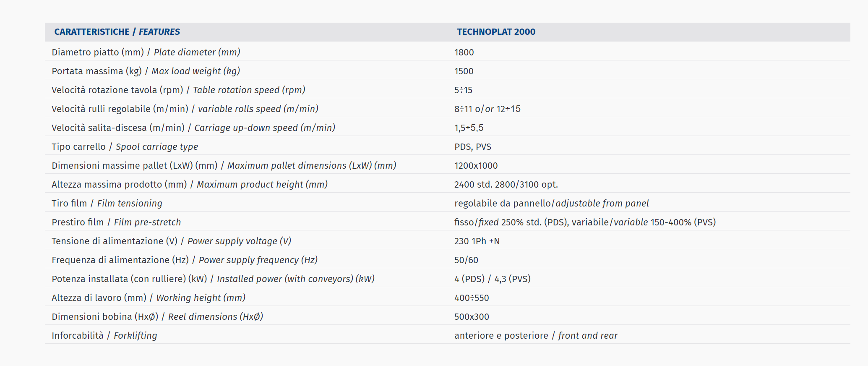Select 'Prestiro film / Film pre-stretch' label
The height and width of the screenshot is (366, 868).
pos(116,222)
